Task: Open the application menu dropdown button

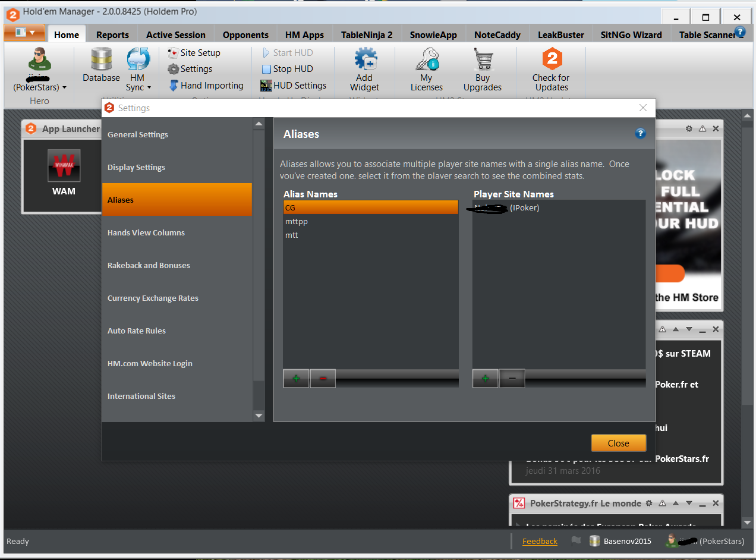Action: (24, 32)
